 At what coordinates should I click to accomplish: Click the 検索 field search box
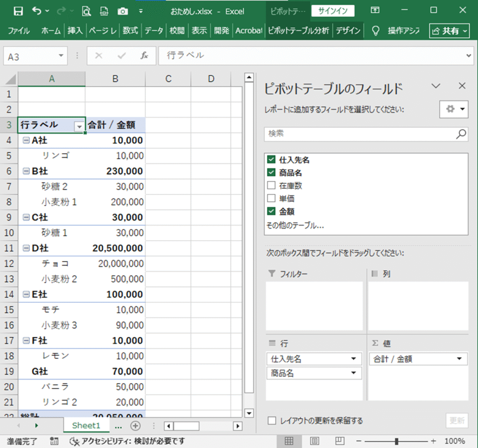[360, 134]
